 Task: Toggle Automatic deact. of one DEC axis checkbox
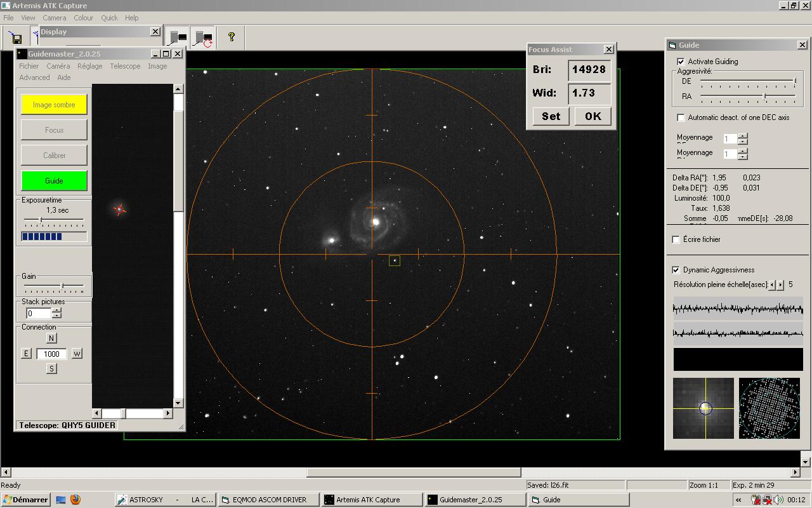click(x=681, y=117)
